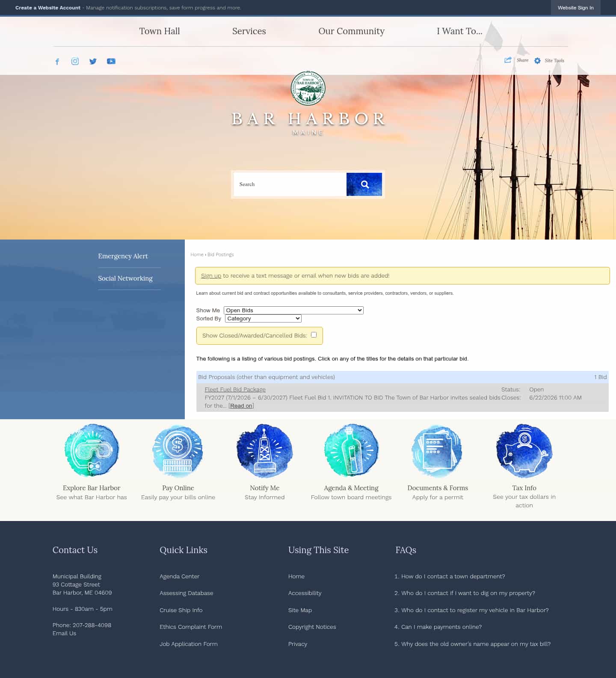Select Emergency Alert in the sidebar
616x678 pixels.
[123, 256]
